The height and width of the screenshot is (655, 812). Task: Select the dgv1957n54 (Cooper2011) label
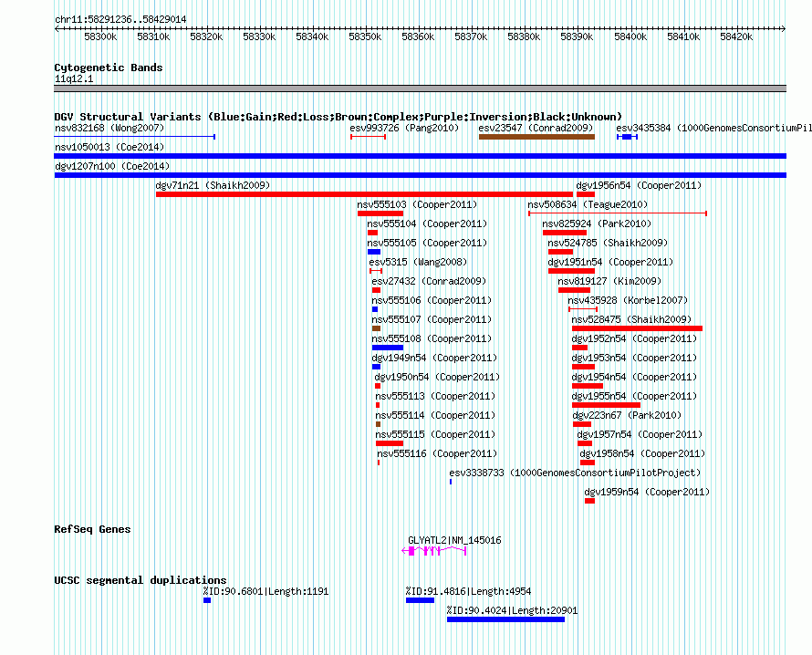(640, 434)
